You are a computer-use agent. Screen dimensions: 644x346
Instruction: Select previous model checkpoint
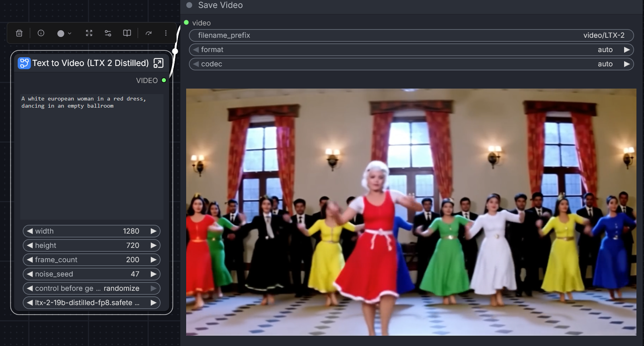click(x=29, y=303)
